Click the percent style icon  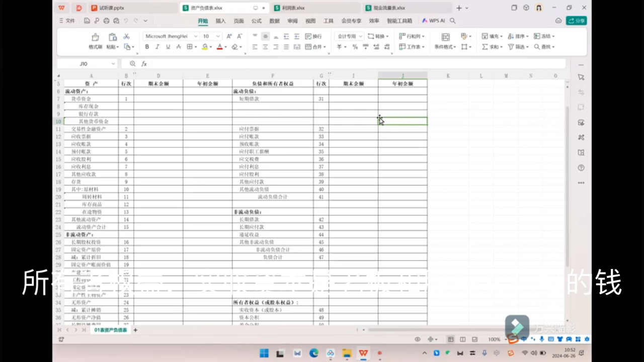[x=355, y=47]
